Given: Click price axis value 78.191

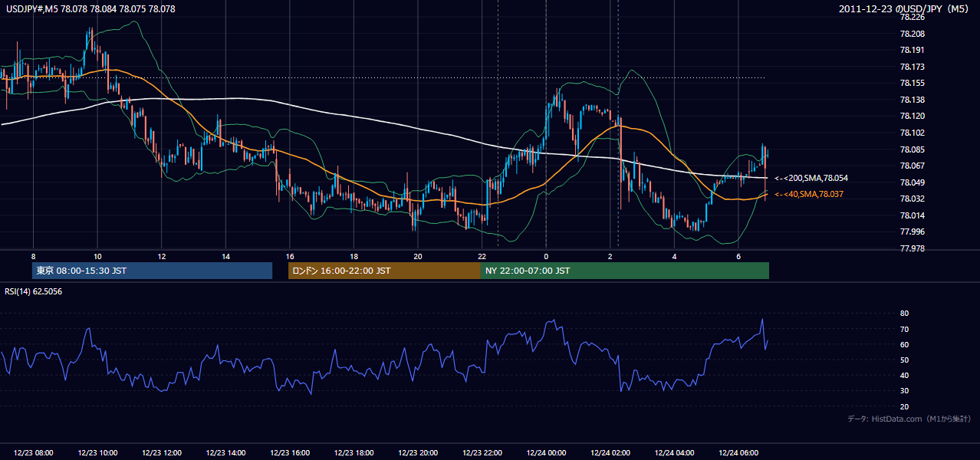Looking at the screenshot, I should pos(912,51).
